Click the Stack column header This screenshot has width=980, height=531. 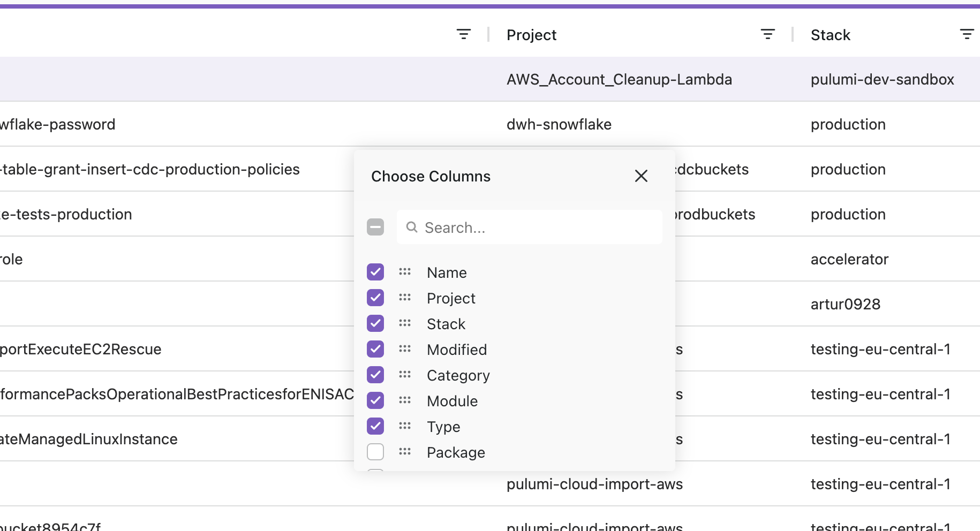coord(830,35)
